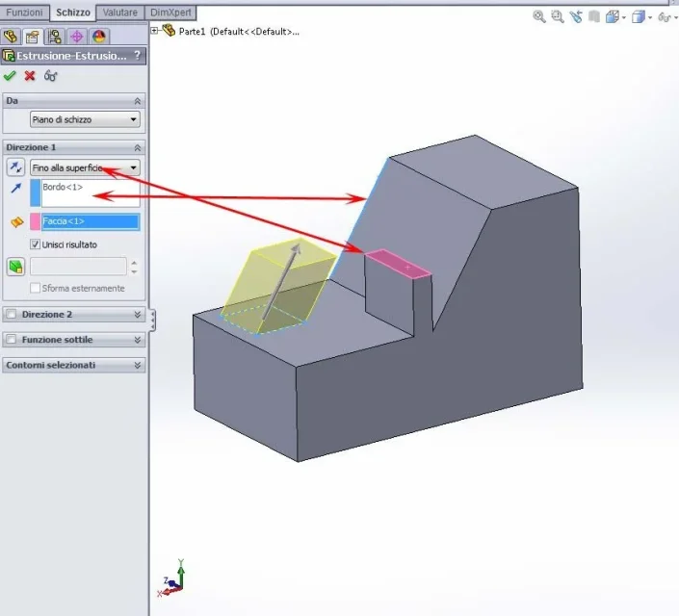The width and height of the screenshot is (679, 616).
Task: Click the blue Bordo selection color swatch
Action: pyautogui.click(x=35, y=192)
